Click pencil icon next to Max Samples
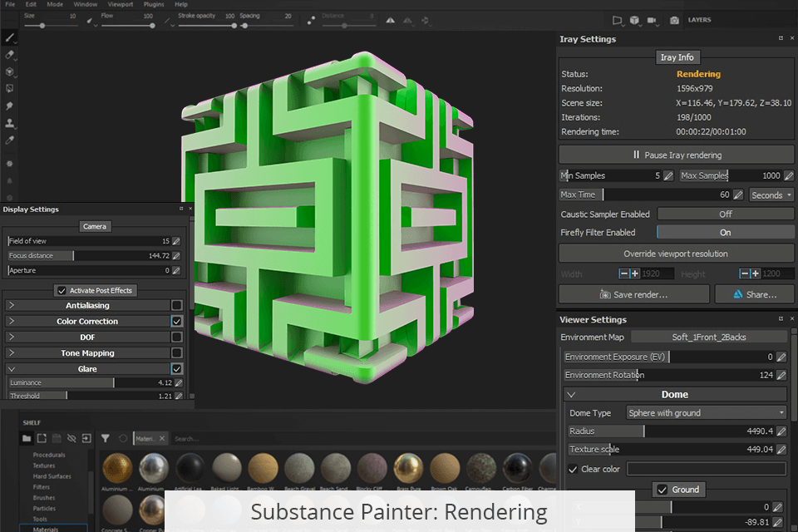798x532 pixels. pyautogui.click(x=788, y=175)
